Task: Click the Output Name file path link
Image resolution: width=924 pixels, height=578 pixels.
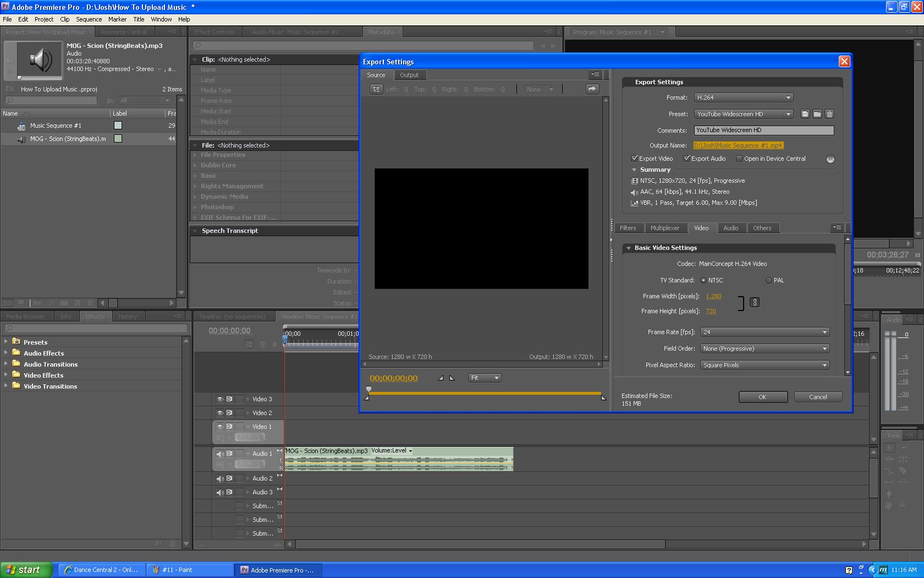Action: [738, 145]
